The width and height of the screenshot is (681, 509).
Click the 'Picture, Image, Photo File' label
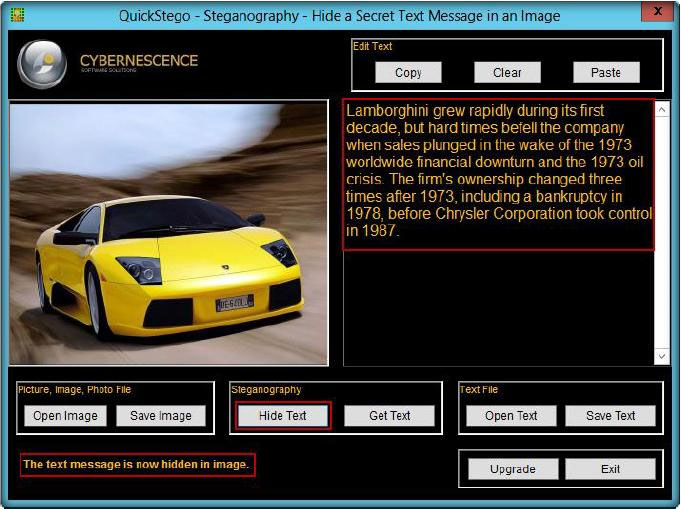[74, 390]
